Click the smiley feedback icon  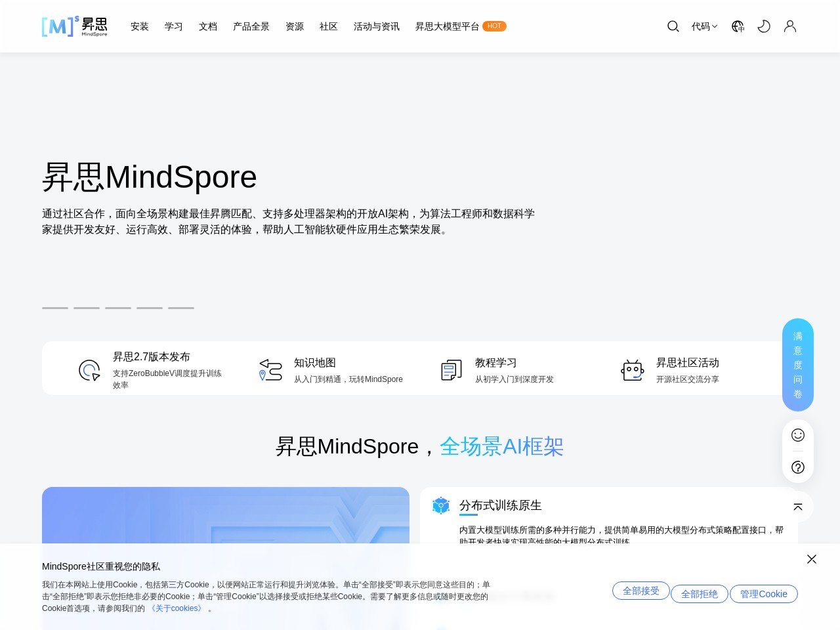tap(798, 435)
